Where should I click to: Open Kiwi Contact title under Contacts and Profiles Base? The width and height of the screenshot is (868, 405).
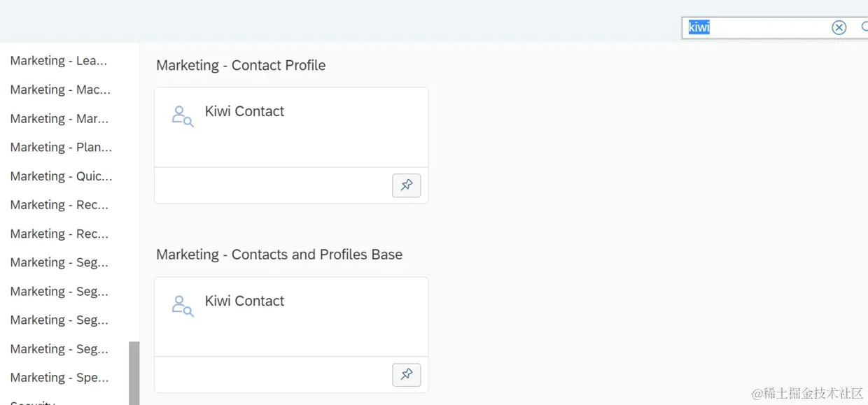(244, 301)
